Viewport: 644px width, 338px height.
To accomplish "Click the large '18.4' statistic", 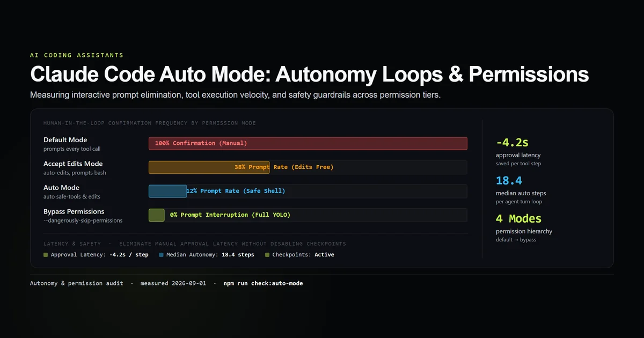I will pos(509,181).
